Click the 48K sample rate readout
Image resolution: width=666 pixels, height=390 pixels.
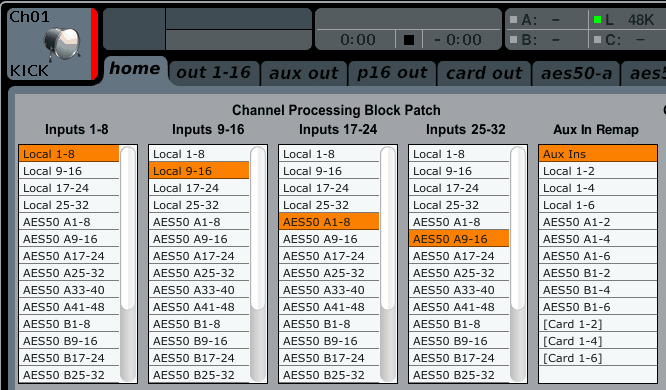[641, 20]
